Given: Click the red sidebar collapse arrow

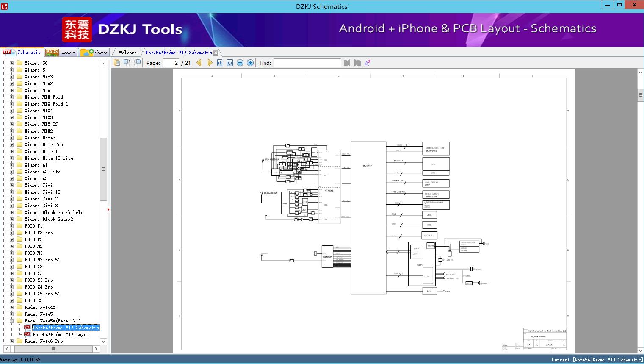Looking at the screenshot, I should 109,210.
